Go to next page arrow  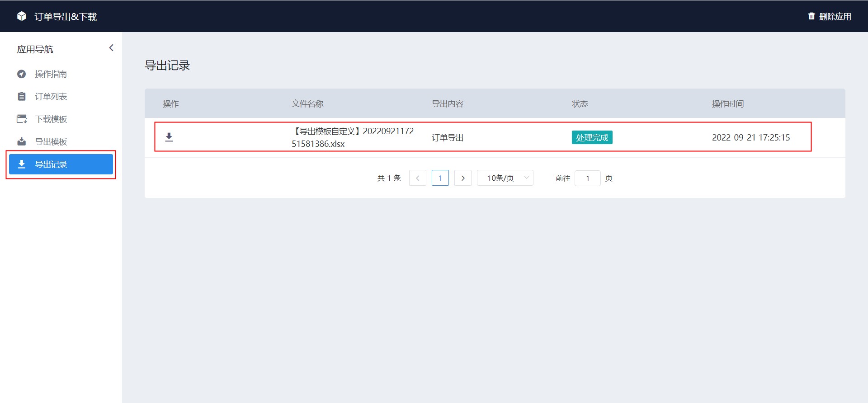(x=463, y=178)
